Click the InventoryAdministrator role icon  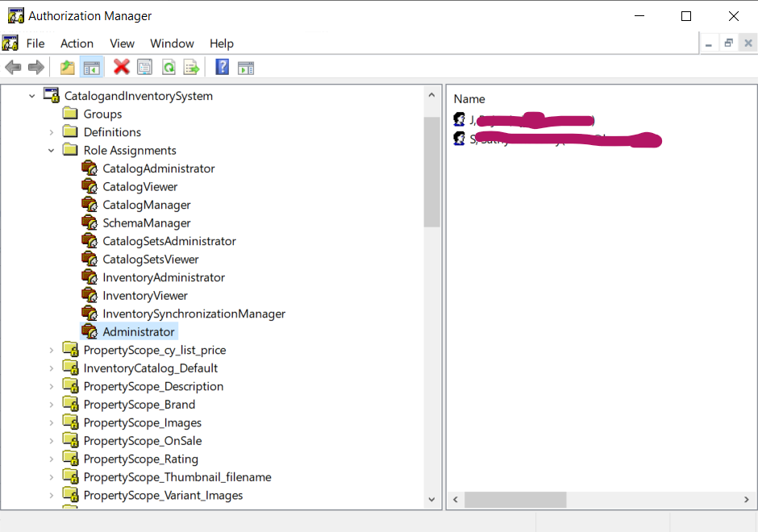[90, 276]
